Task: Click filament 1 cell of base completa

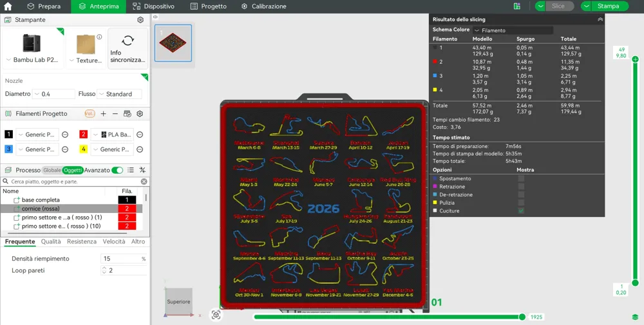Action: click(x=127, y=200)
